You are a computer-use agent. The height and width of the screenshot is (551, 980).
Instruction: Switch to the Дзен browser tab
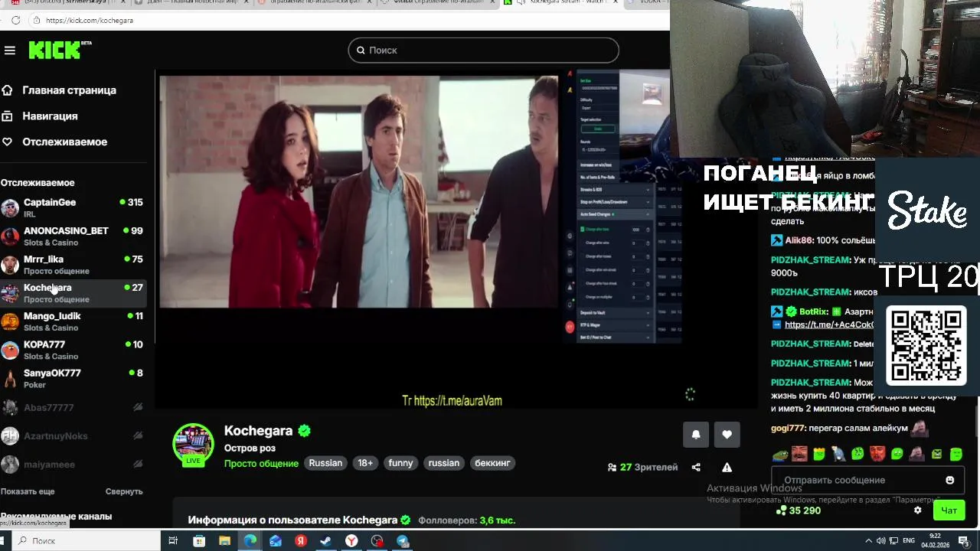tap(191, 3)
